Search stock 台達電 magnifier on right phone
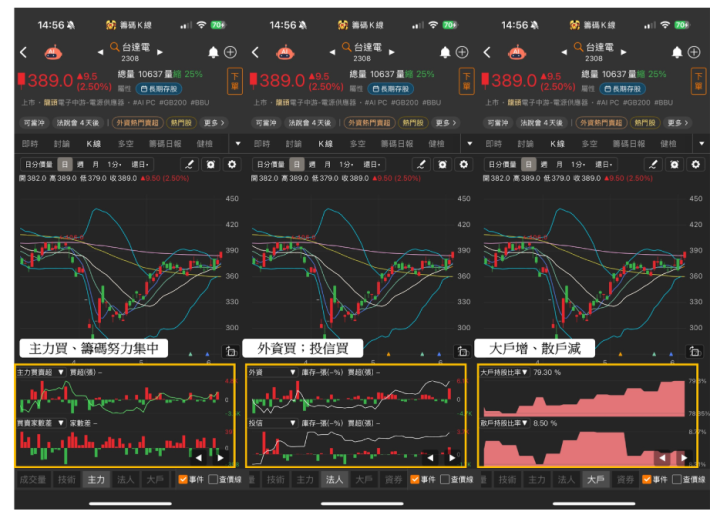Image resolution: width=720 pixels, height=518 pixels. point(579,47)
